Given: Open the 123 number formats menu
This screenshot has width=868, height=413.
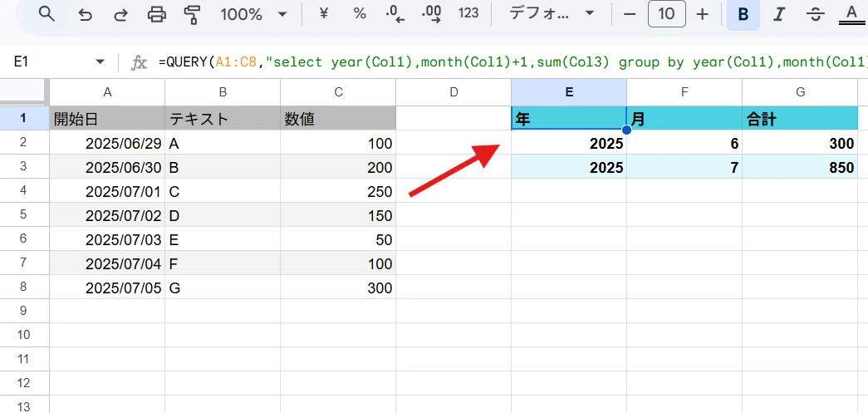Looking at the screenshot, I should point(468,14).
